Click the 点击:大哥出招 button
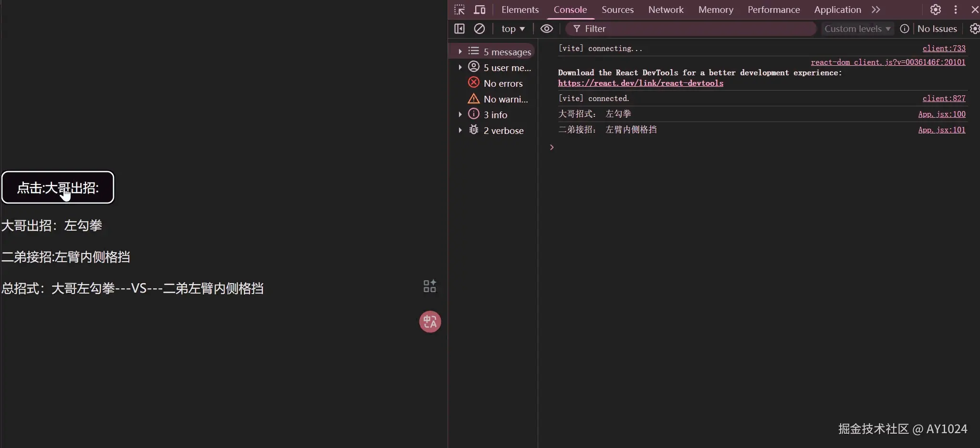Viewport: 980px width, 448px height. pyautogui.click(x=58, y=187)
